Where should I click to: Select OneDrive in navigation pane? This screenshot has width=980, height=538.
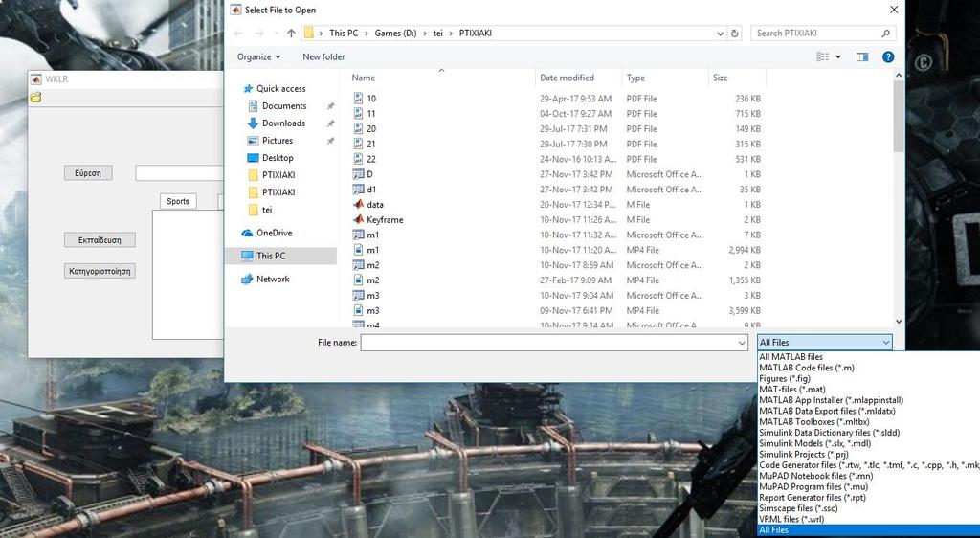274,233
